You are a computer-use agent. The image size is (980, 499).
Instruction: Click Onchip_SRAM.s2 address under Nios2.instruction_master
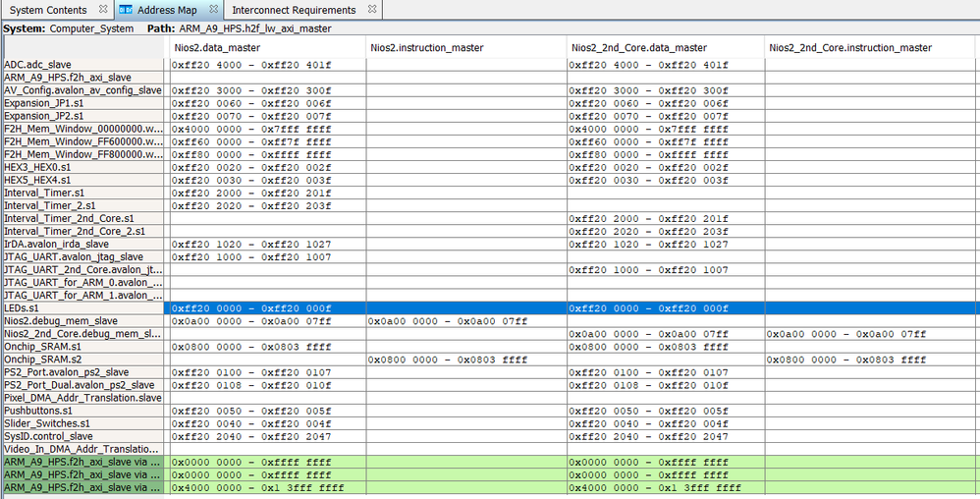pyautogui.click(x=448, y=360)
